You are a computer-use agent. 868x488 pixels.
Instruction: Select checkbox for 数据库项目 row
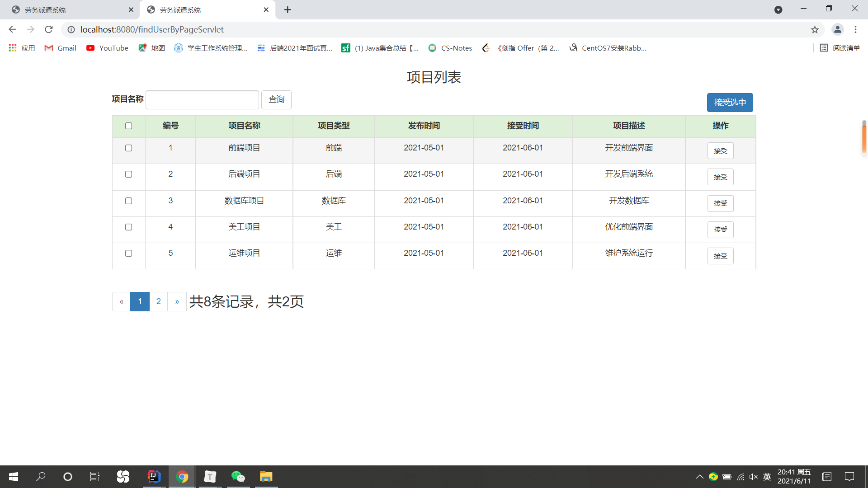click(x=128, y=201)
